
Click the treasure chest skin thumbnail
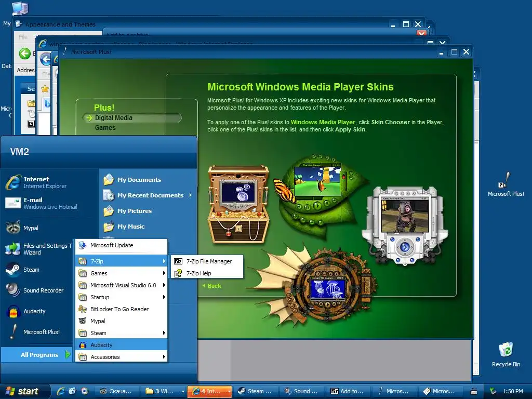point(238,204)
